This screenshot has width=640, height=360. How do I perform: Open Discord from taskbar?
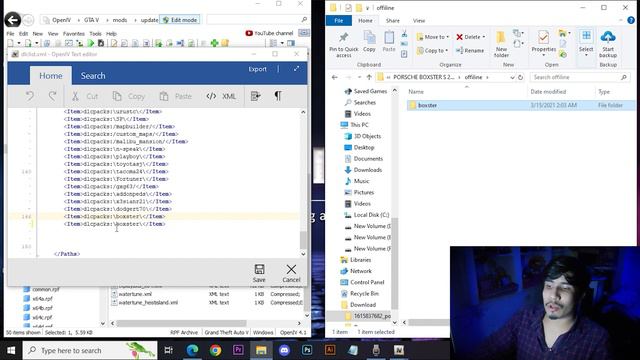284,350
